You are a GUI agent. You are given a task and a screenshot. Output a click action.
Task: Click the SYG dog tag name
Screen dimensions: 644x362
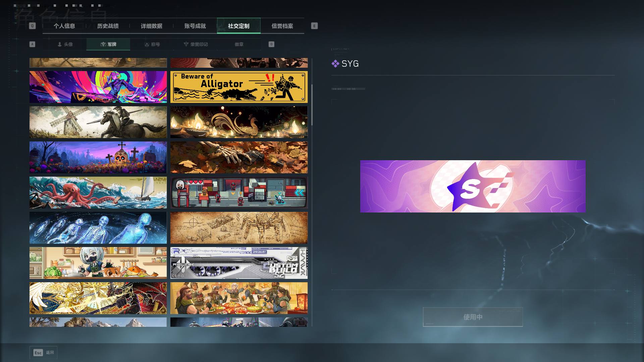click(x=350, y=64)
